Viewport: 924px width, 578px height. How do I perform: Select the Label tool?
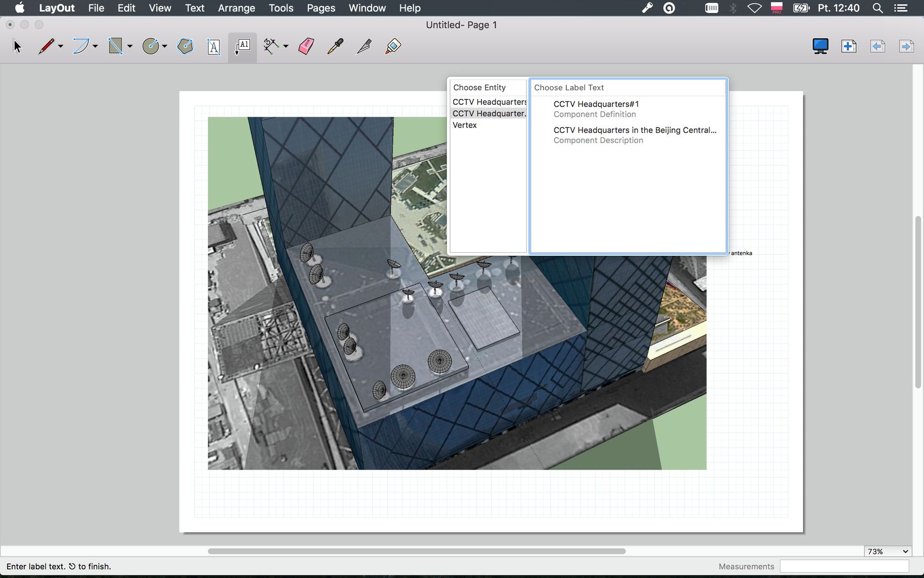coord(242,47)
